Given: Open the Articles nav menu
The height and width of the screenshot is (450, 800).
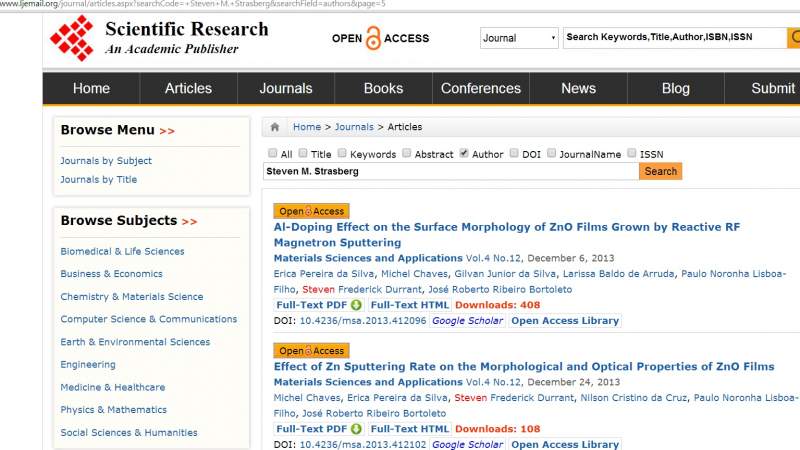Looking at the screenshot, I should [x=188, y=88].
